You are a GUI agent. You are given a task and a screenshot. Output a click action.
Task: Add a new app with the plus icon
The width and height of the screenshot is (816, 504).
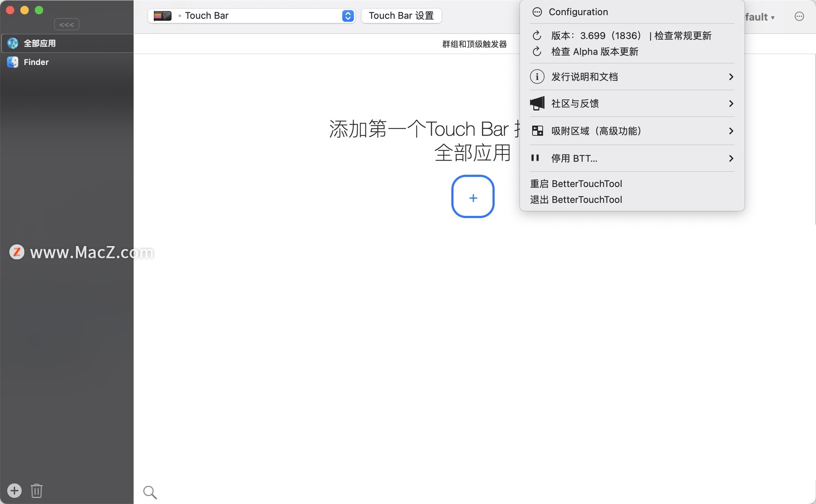pyautogui.click(x=14, y=490)
